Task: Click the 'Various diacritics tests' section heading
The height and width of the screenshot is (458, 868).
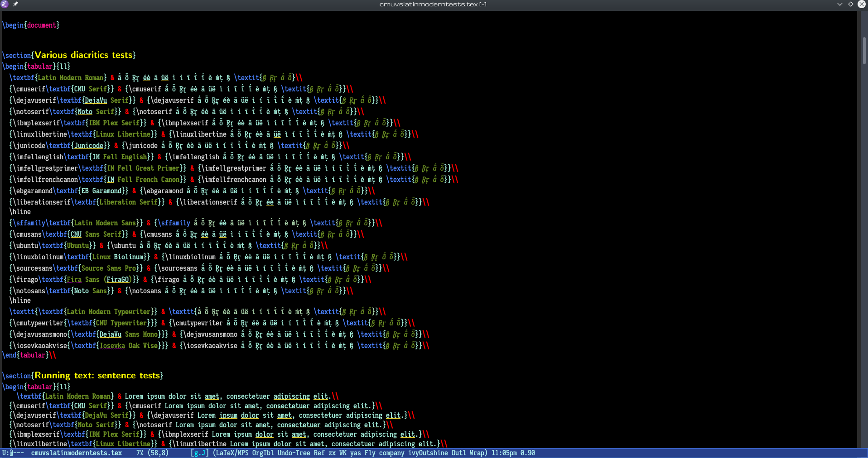Action: click(84, 55)
